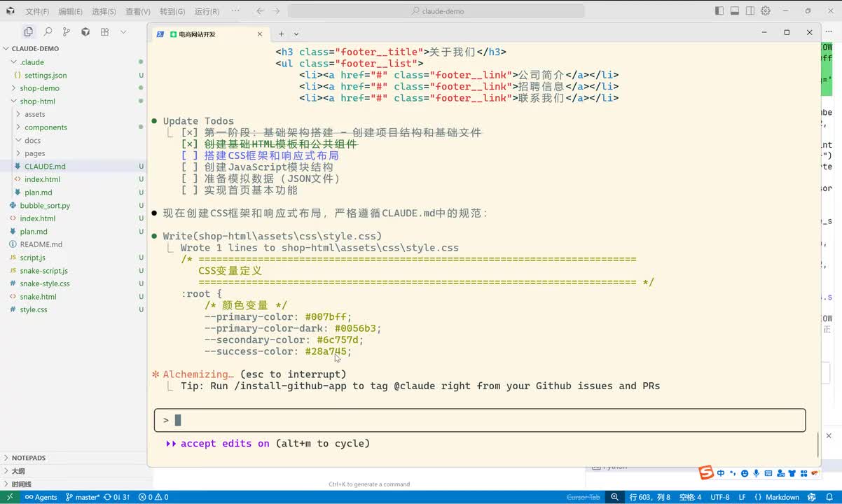Viewport: 842px width, 504px height.
Task: Click the Extensions grid icon in activity bar
Action: pyautogui.click(x=104, y=31)
